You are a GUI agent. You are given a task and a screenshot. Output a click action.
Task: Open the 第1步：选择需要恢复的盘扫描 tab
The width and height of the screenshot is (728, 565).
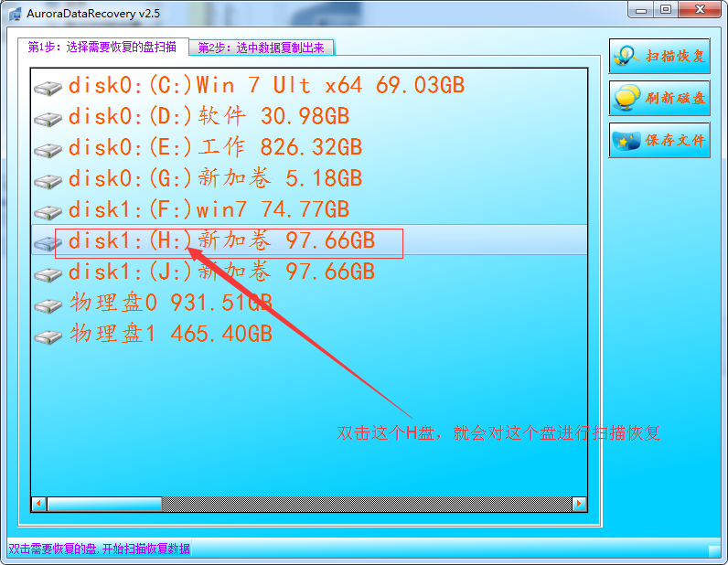[x=102, y=47]
